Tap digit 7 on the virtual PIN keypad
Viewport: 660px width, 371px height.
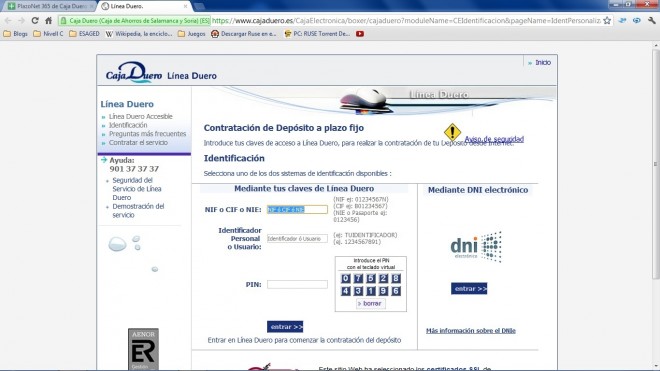[358, 278]
